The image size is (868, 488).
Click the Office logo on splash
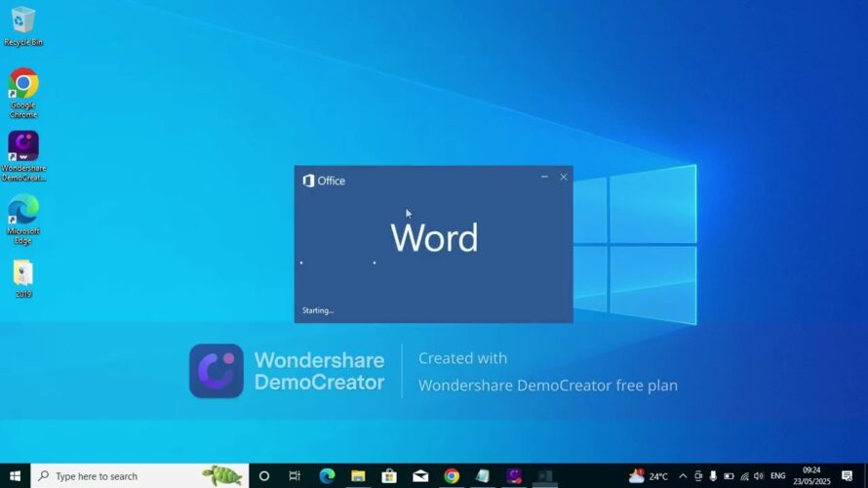pyautogui.click(x=324, y=181)
